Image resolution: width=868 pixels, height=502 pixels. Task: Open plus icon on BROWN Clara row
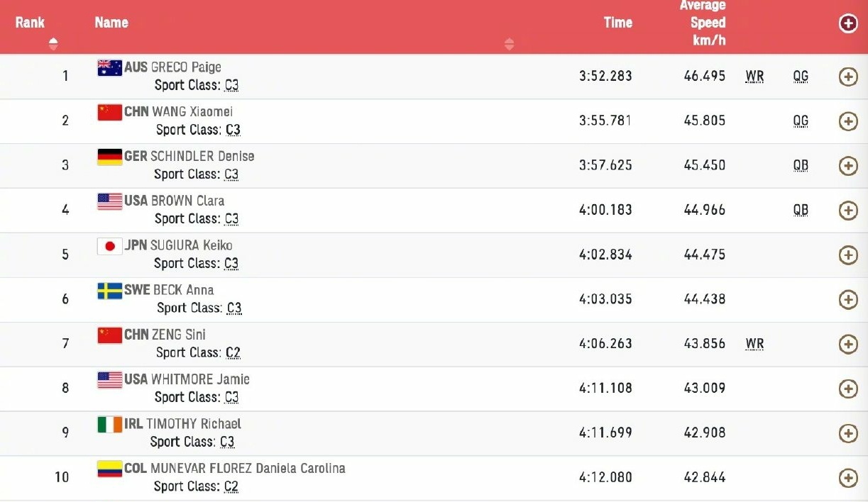click(x=848, y=211)
